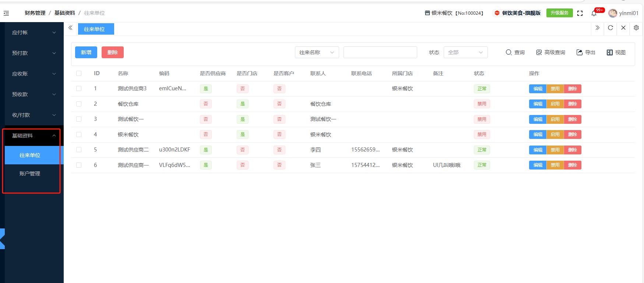Open notifications from the bell icon
The height and width of the screenshot is (283, 644).
pyautogui.click(x=594, y=13)
